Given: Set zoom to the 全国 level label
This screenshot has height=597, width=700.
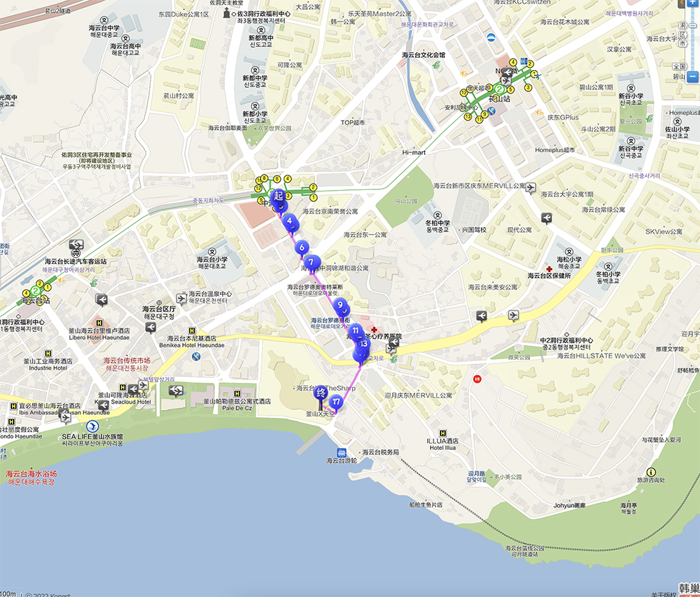Looking at the screenshot, I should 679,66.
